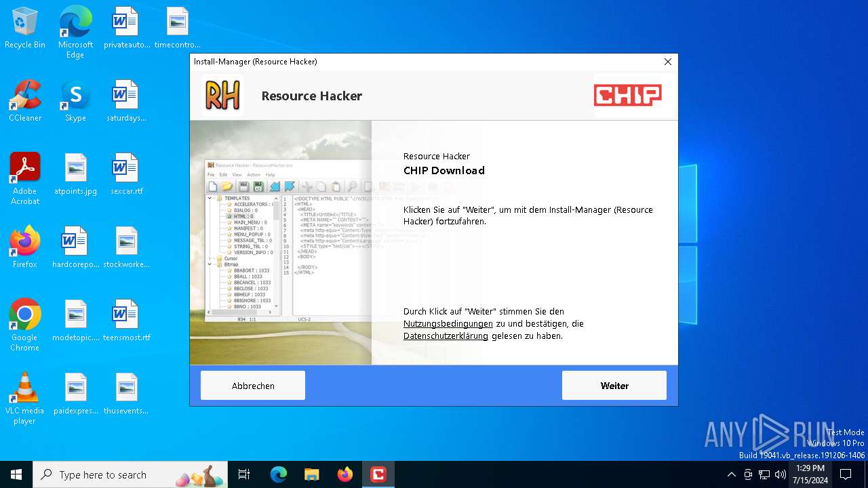Select the CCleaner desktop shortcut

25,101
